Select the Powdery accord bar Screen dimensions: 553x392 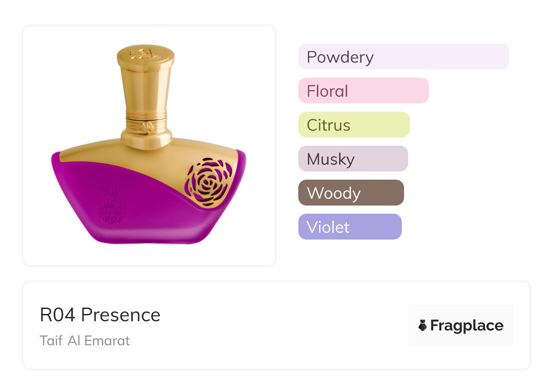[x=403, y=57]
